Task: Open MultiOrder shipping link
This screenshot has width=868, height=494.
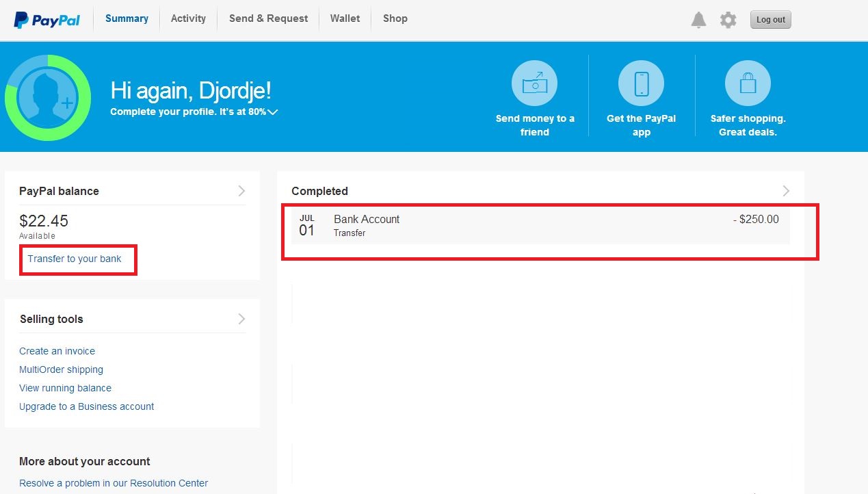Action: tap(62, 369)
